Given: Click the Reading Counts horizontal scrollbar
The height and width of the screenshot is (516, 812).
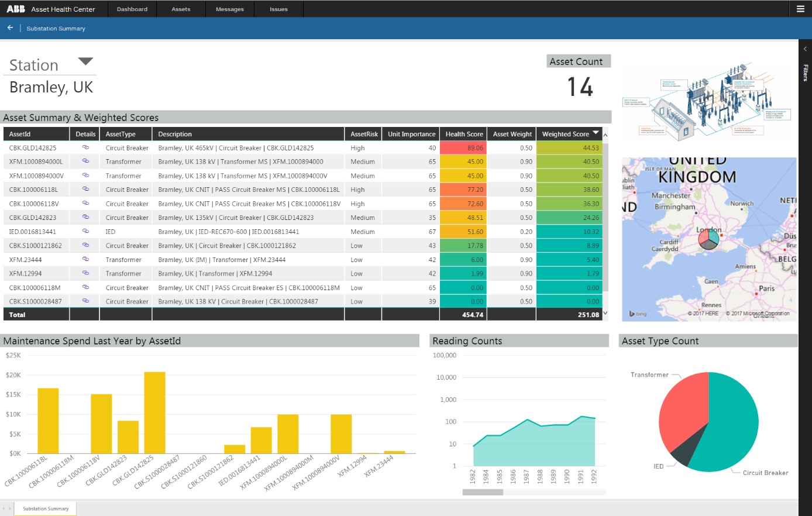Looking at the screenshot, I should tap(483, 492).
